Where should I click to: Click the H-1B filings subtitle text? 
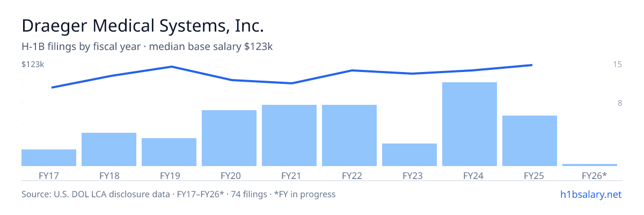147,47
